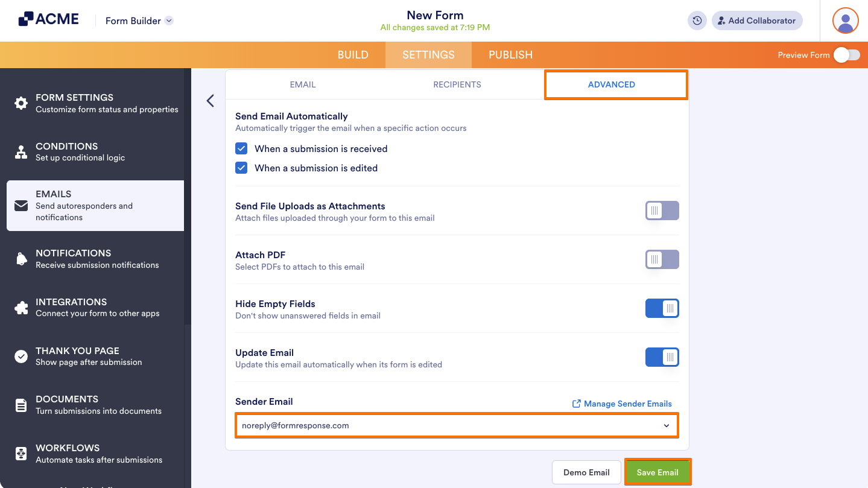Click the Thank You Page checkmark icon

tap(21, 356)
